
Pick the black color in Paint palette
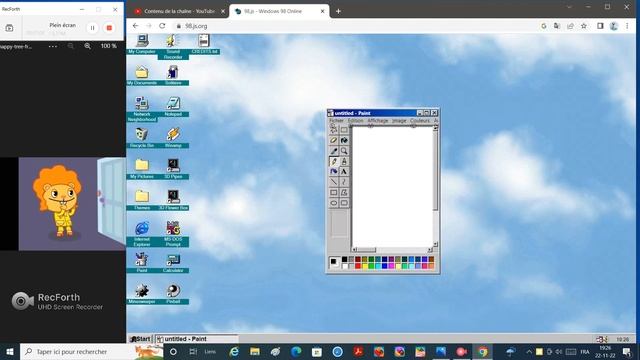point(344,260)
